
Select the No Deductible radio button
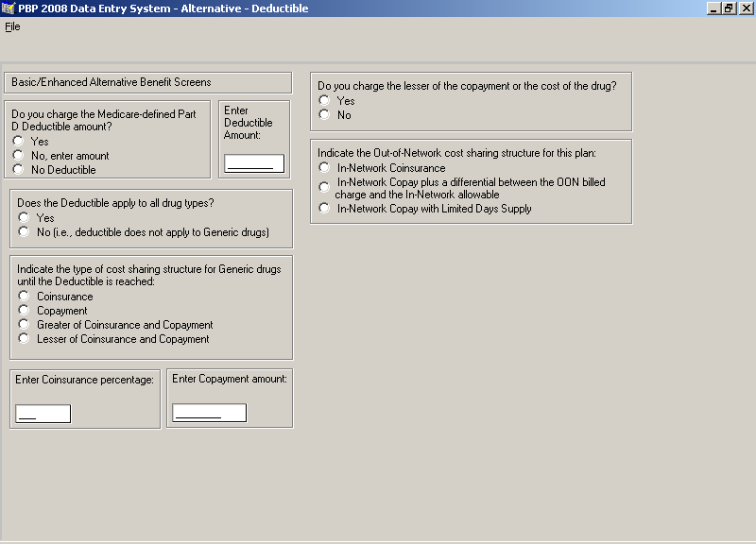18,169
